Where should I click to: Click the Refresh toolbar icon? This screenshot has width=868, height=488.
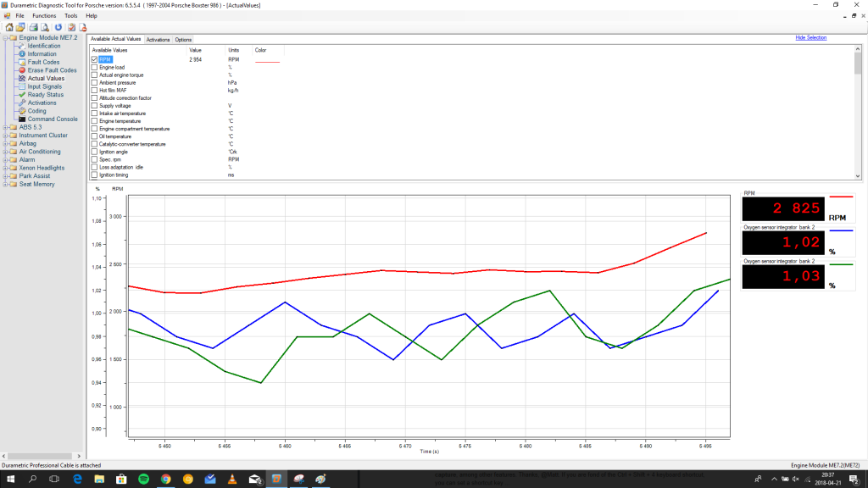click(x=58, y=27)
